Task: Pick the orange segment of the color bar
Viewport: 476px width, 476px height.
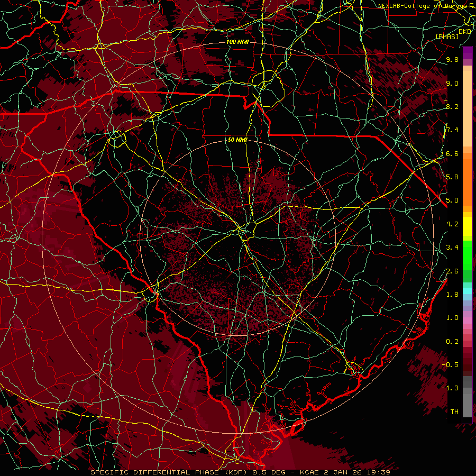Action: click(x=467, y=182)
